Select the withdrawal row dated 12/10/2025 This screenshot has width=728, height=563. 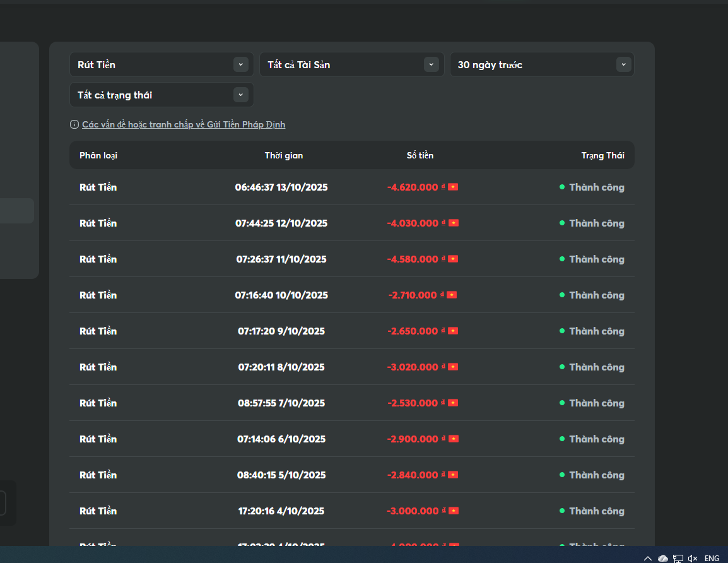point(281,223)
